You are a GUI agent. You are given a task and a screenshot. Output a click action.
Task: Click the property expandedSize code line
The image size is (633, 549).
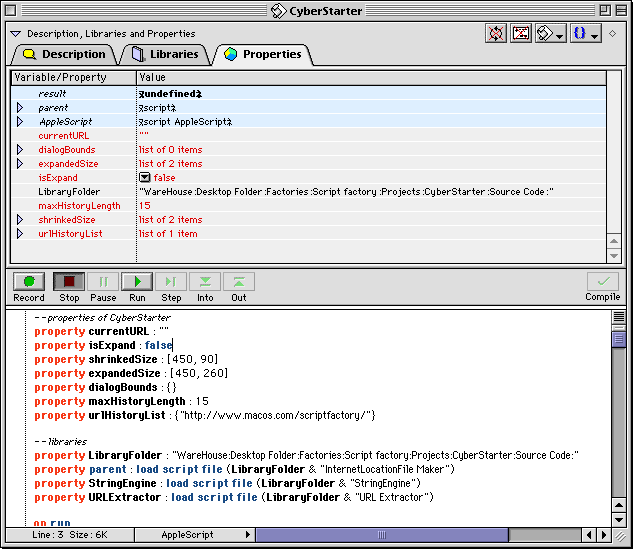tap(131, 373)
